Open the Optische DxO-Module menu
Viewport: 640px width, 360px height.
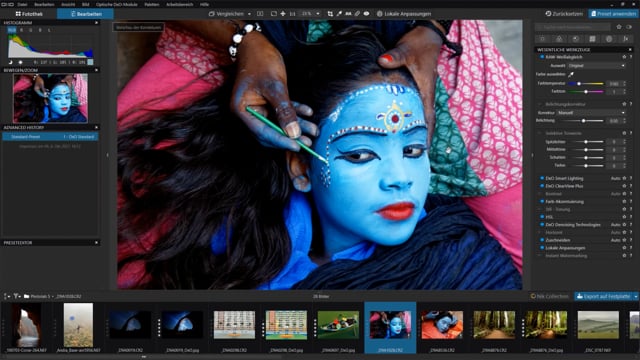pyautogui.click(x=117, y=4)
